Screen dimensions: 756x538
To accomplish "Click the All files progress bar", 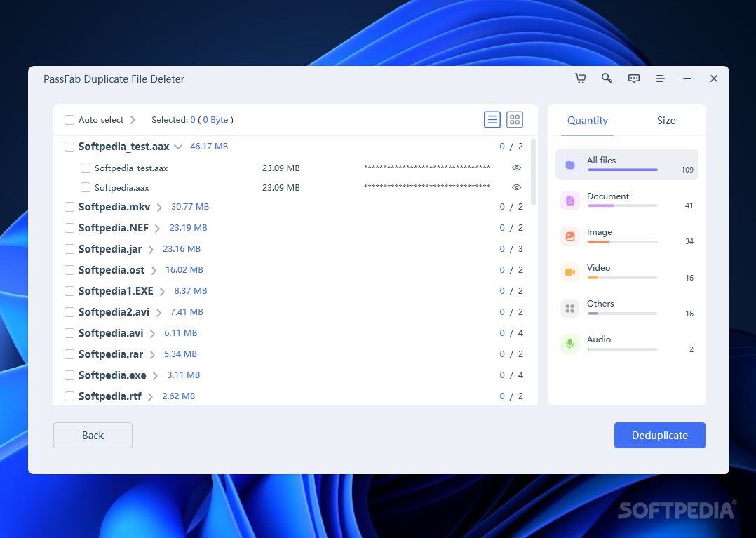I will coord(623,170).
